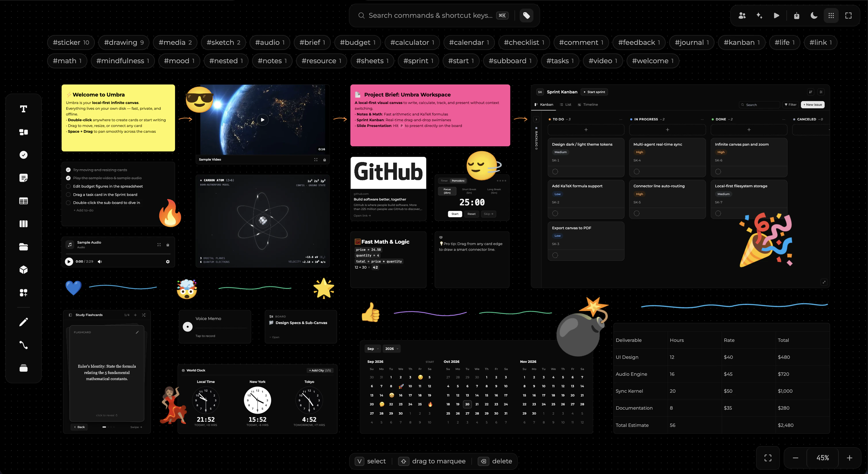Open the layers stack tool in the sidebar
The width and height of the screenshot is (868, 474).
tap(23, 368)
